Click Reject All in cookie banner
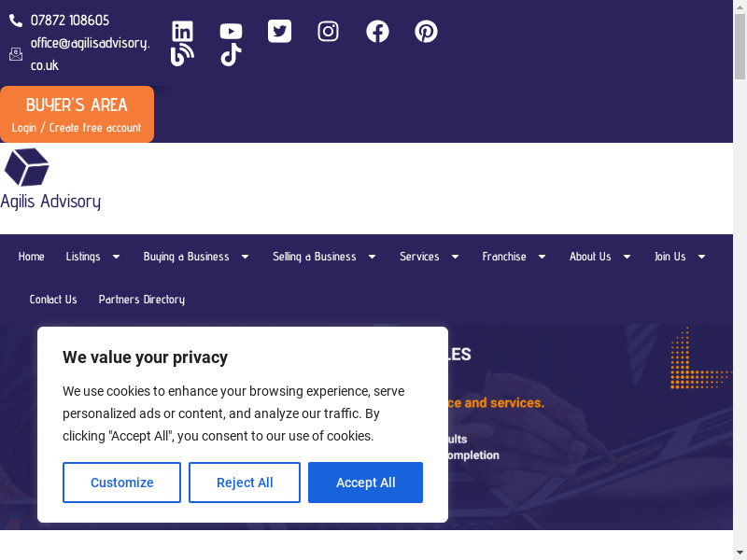The image size is (747, 560). (245, 483)
